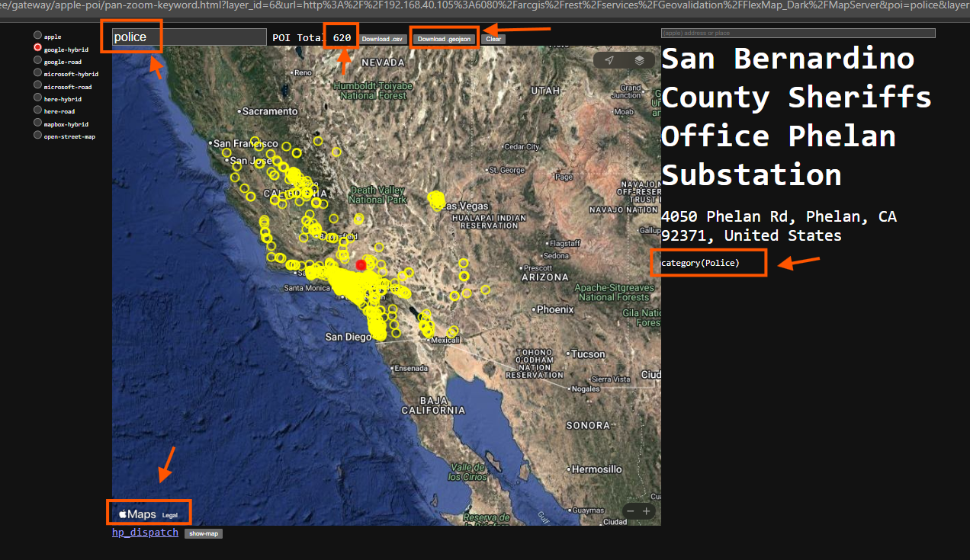Zoom in with the plus icon
This screenshot has width=970, height=560.
647,511
